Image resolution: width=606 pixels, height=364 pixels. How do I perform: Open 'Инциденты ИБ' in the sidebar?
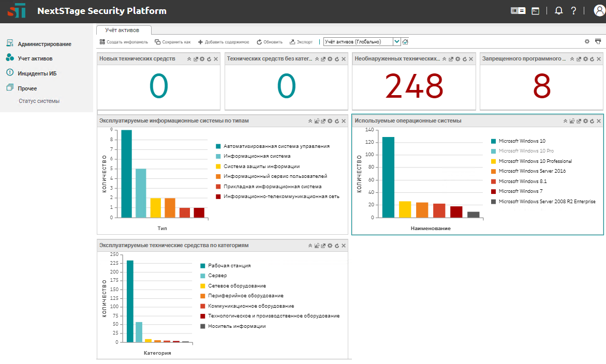click(37, 73)
